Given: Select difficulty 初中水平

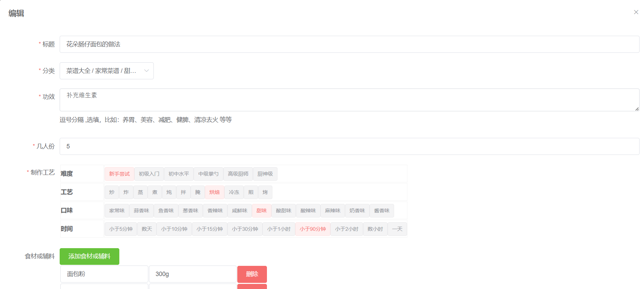Looking at the screenshot, I should click(x=179, y=174).
